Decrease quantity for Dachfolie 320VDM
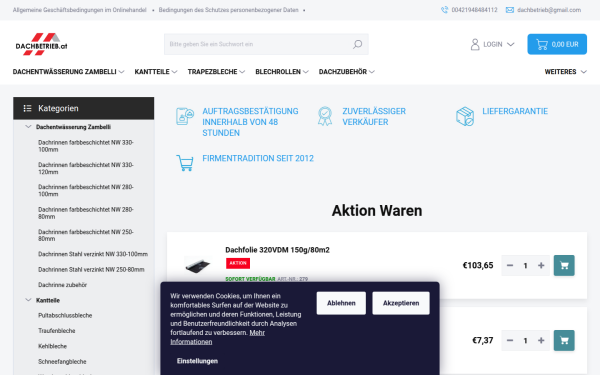The width and height of the screenshot is (600, 375). click(510, 266)
